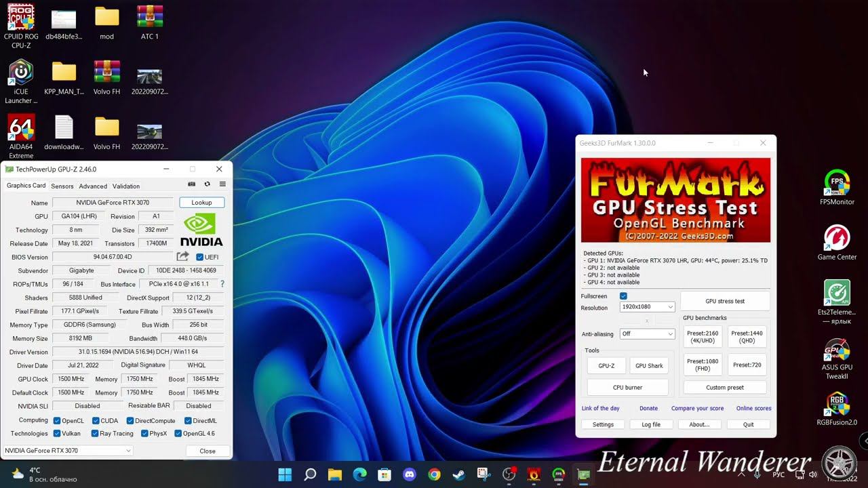Click the Bus Interface question mark icon
This screenshot has width=868, height=488.
point(222,284)
